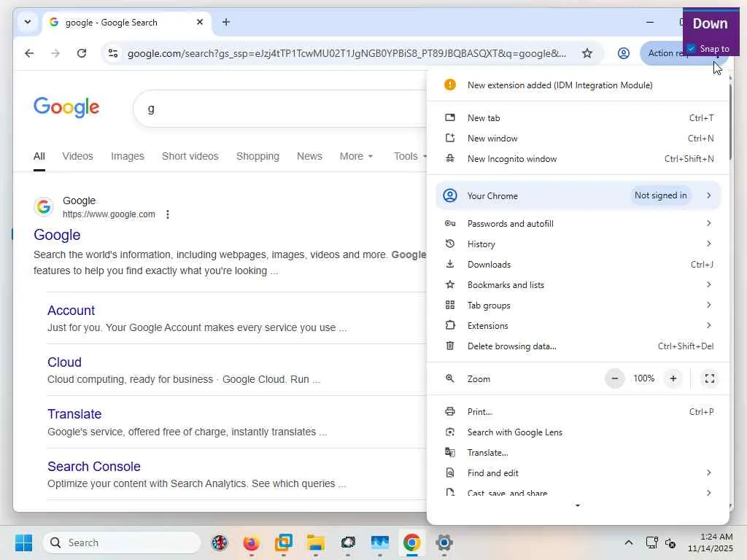
Task: Open the Settings gear taskbar icon
Action: click(444, 542)
